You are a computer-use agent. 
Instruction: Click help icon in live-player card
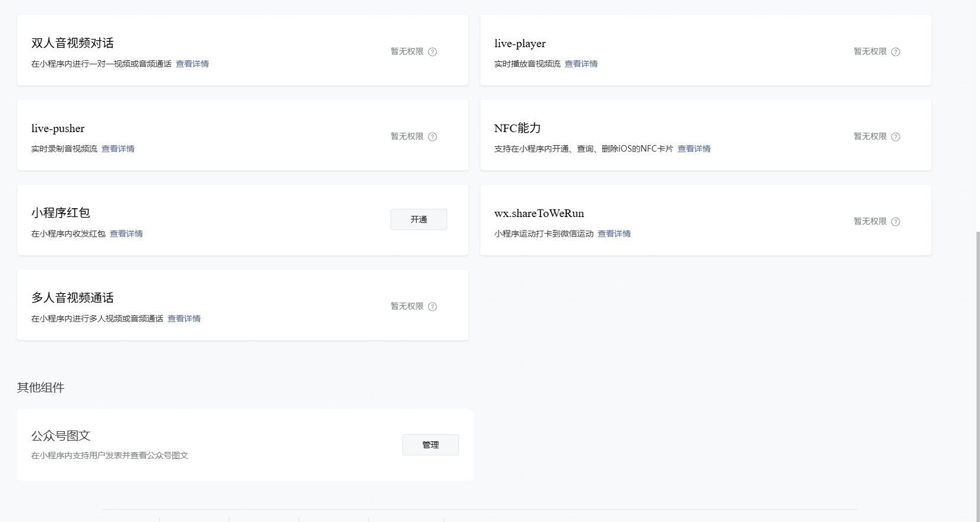tap(896, 52)
